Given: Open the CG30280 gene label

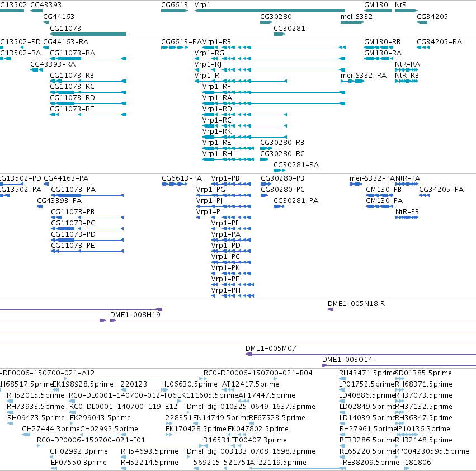Looking at the screenshot, I should (276, 16).
